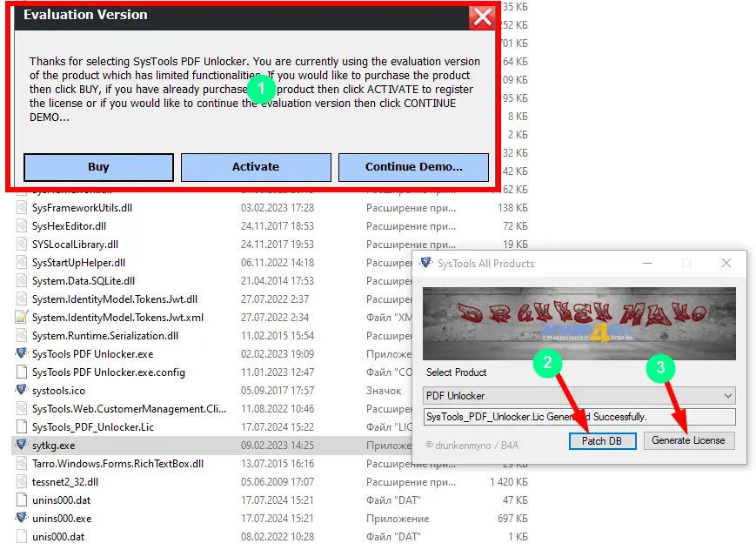This screenshot has width=756, height=550.
Task: Select file name SysStartUpHelper.dll
Action: (78, 263)
